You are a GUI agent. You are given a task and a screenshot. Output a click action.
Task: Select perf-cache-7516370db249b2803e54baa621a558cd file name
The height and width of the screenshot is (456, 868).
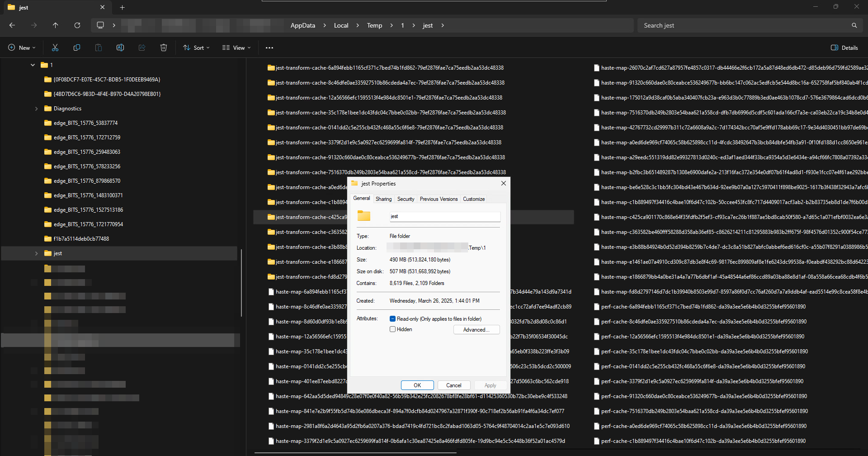pos(704,411)
